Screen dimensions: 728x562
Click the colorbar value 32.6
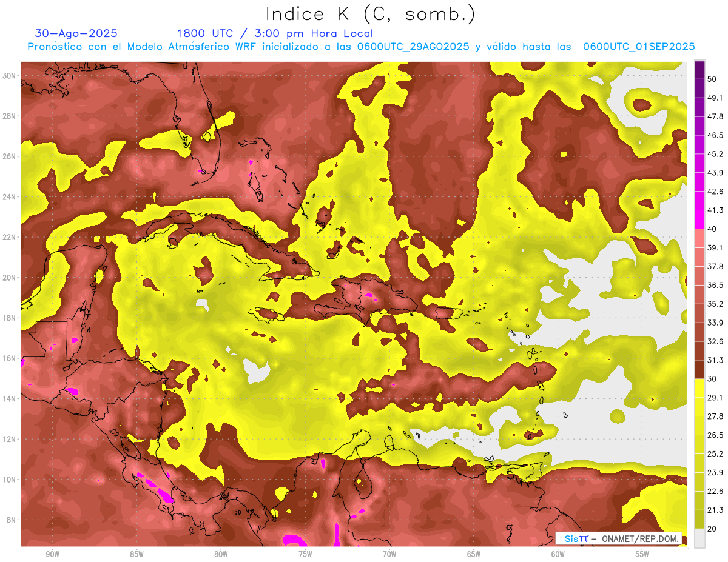(715, 341)
